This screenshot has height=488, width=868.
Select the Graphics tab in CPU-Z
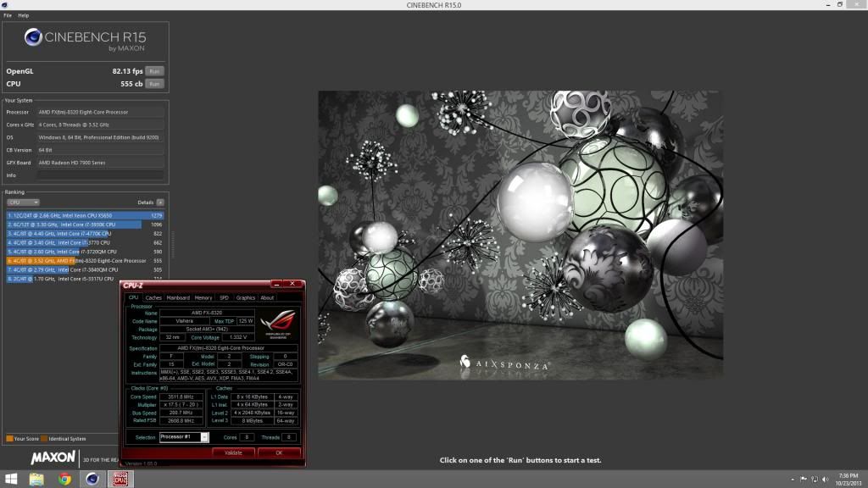(245, 297)
